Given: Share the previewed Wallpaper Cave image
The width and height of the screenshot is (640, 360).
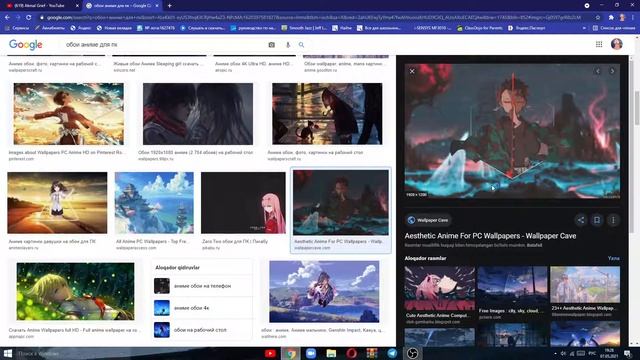Looking at the screenshot, I should coord(581,220).
